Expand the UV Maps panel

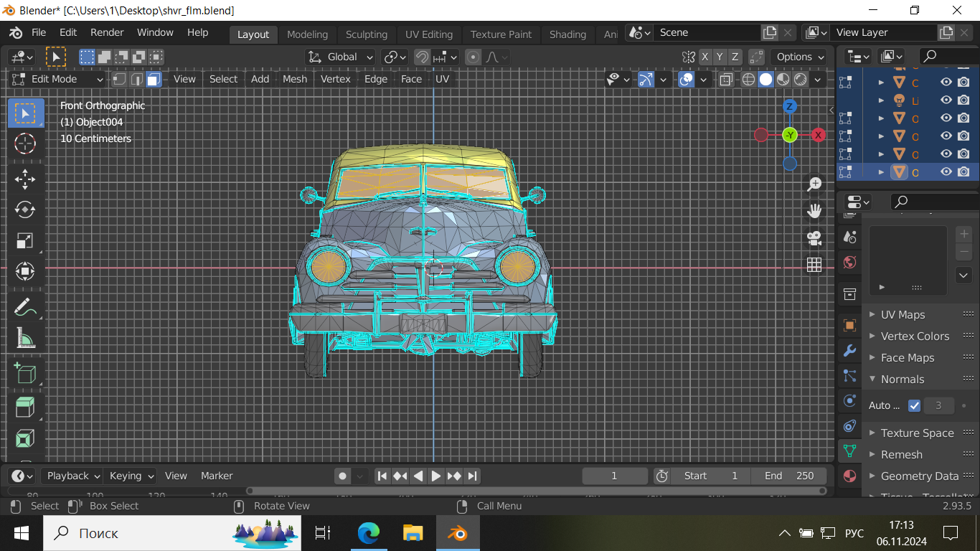(902, 314)
